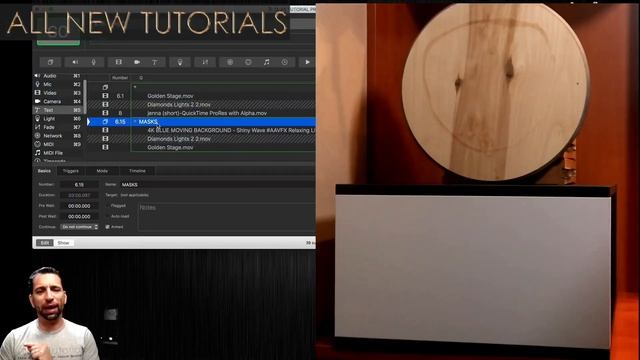Uncheck the Armed checkbox
The image size is (640, 360).
[x=108, y=227]
